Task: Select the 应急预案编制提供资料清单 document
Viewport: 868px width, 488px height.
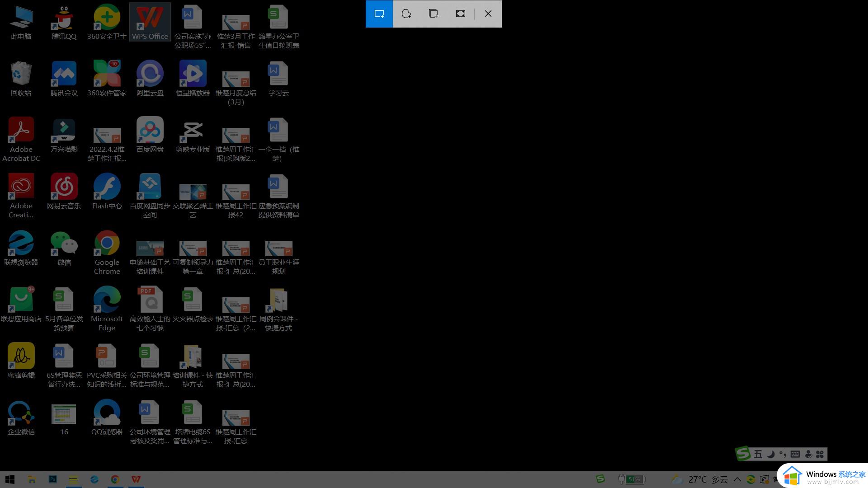Action: tap(278, 196)
